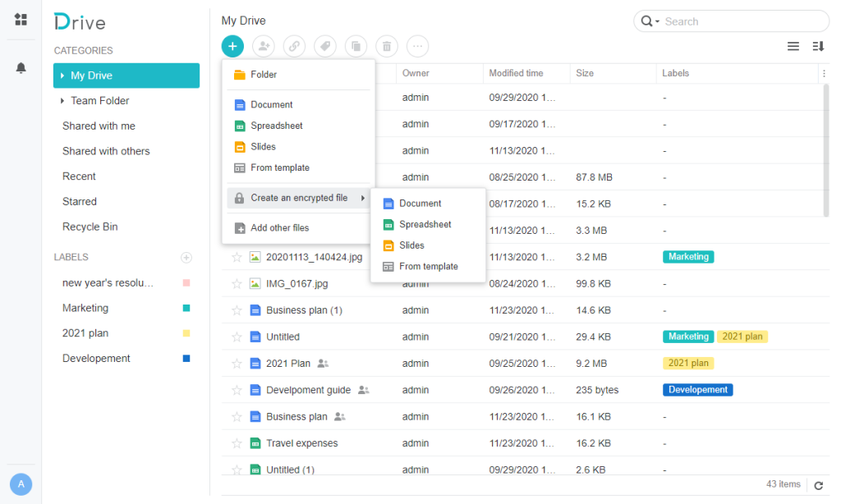Sort by Size column header
Viewport: 841px width, 504px height.
pyautogui.click(x=613, y=73)
